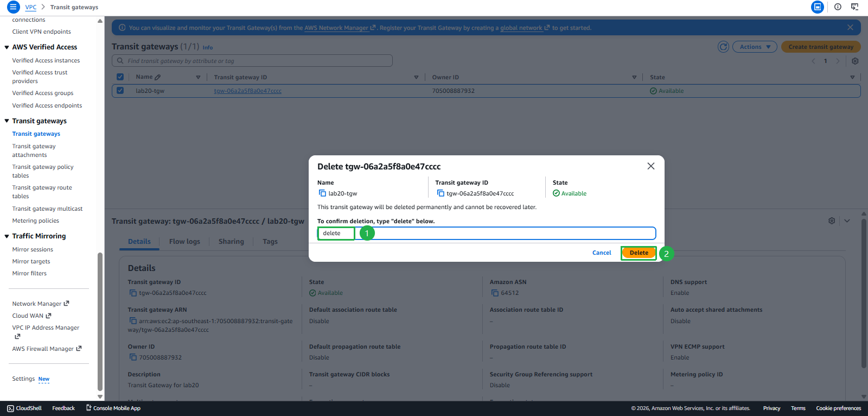868x416 pixels.
Task: Sort by Owner ID column arrow
Action: point(634,77)
